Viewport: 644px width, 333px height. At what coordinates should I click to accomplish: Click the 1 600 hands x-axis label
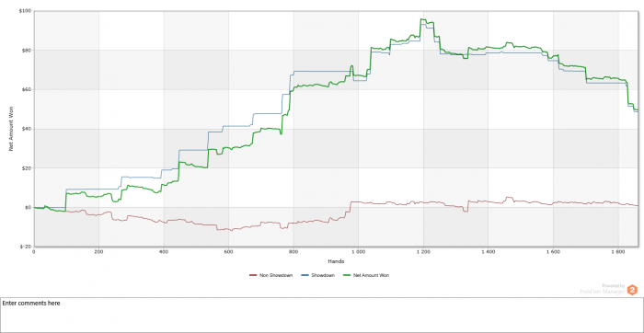pyautogui.click(x=553, y=252)
